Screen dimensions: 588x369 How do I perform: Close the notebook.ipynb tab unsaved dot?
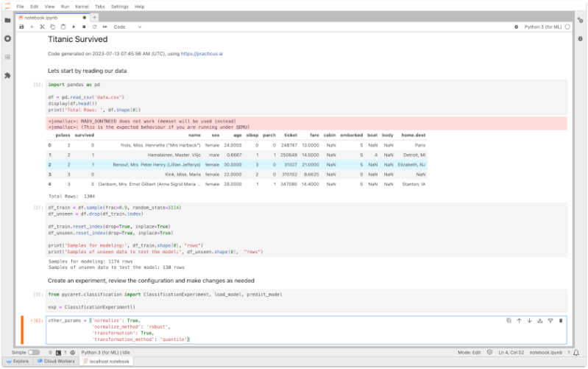click(x=85, y=18)
